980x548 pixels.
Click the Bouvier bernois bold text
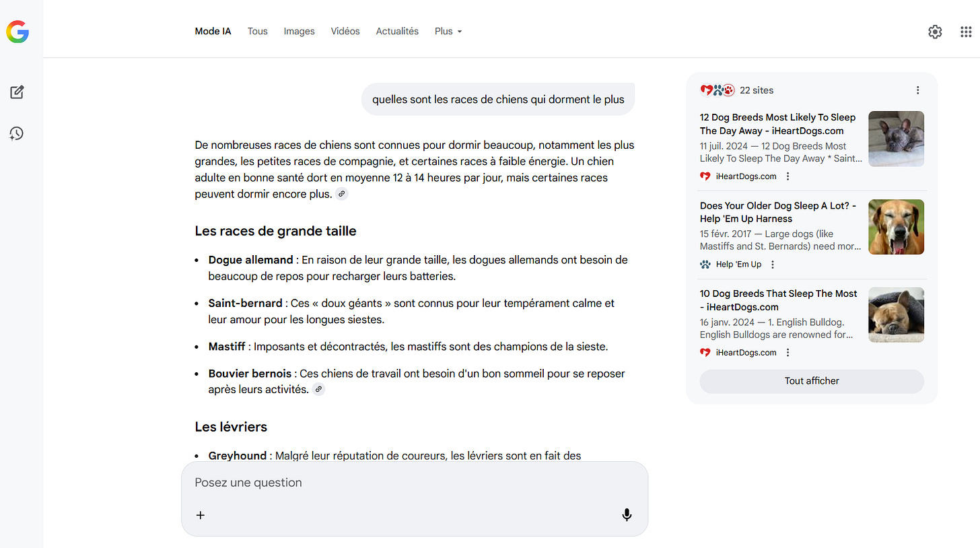(x=250, y=374)
